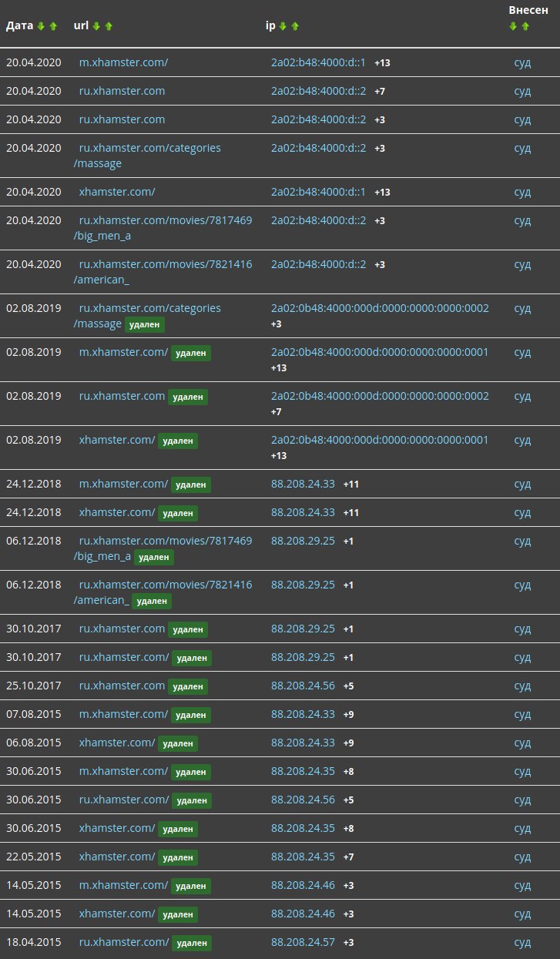Click the up sort arrow under Внесен
Screen dimensions: 560x959
pos(525,26)
